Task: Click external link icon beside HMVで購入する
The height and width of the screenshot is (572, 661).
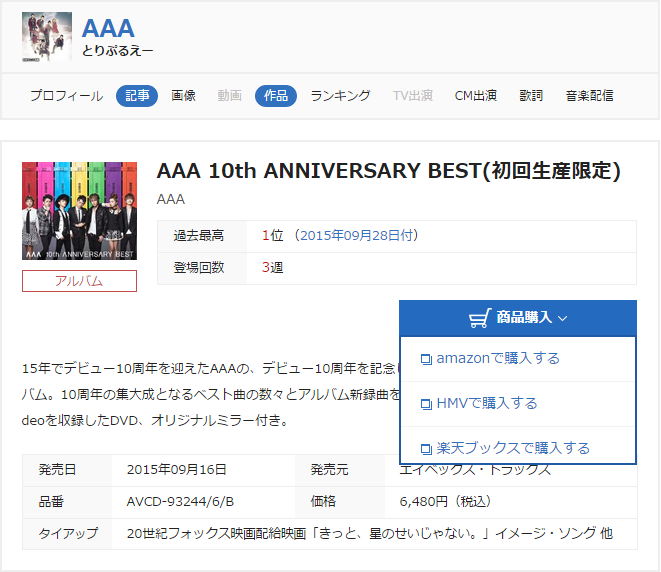Action: point(426,405)
